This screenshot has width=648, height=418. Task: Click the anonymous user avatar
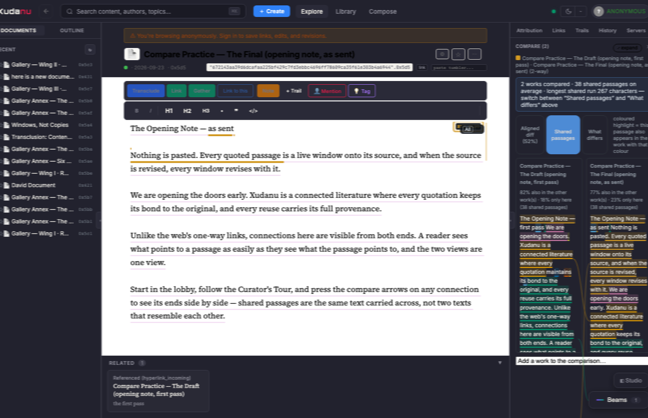598,11
